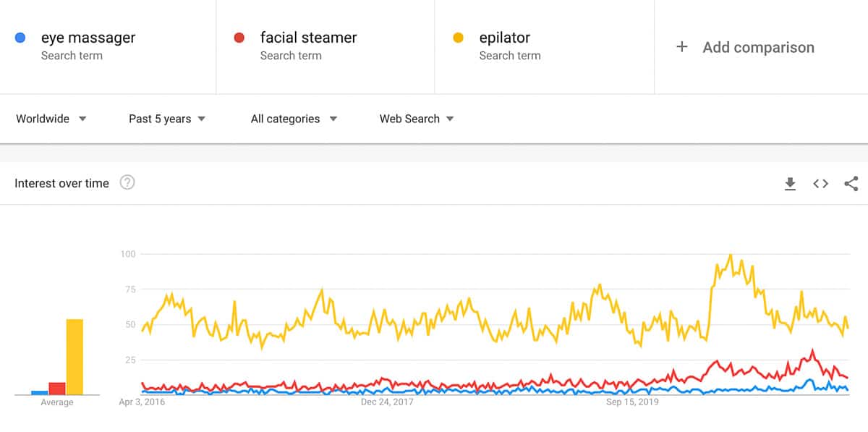Click the yellow epilator average bar

click(75, 357)
